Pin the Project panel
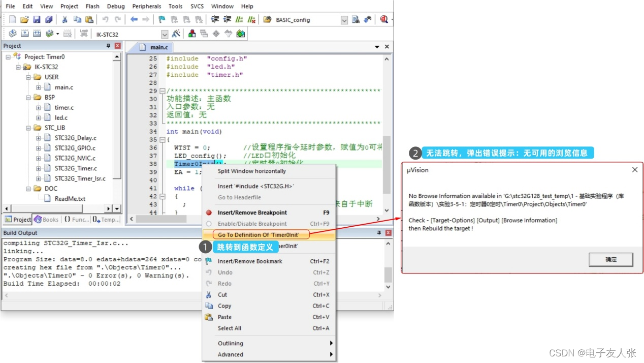The width and height of the screenshot is (644, 363). coord(108,46)
